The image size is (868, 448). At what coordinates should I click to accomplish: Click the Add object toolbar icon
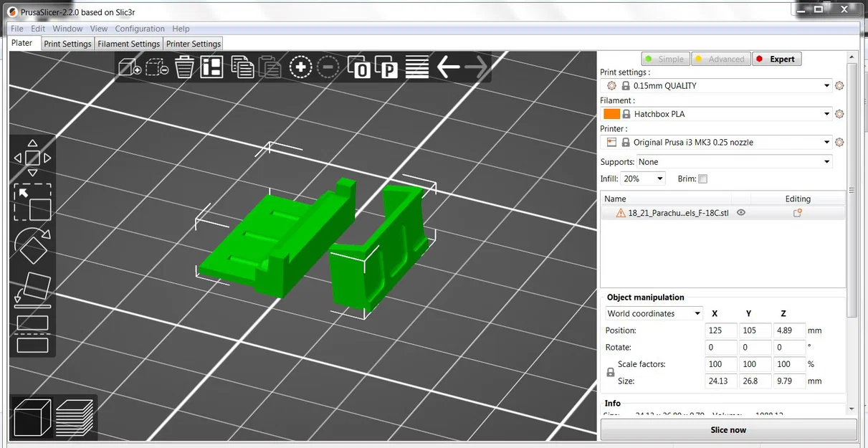(x=130, y=68)
